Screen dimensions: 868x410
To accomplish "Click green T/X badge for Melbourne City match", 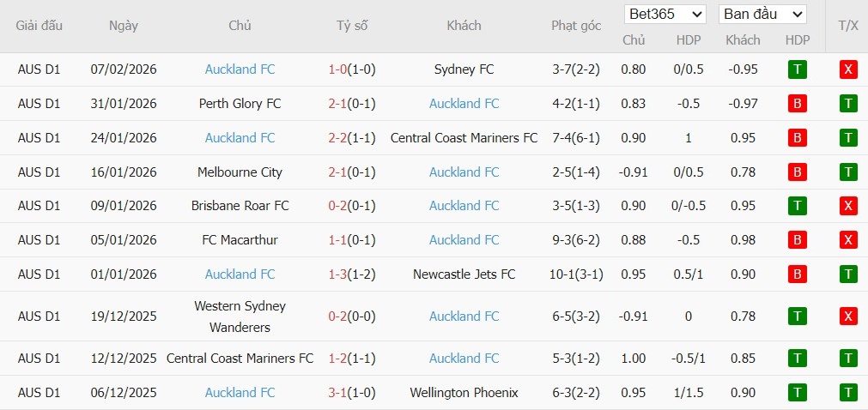I will [x=848, y=172].
